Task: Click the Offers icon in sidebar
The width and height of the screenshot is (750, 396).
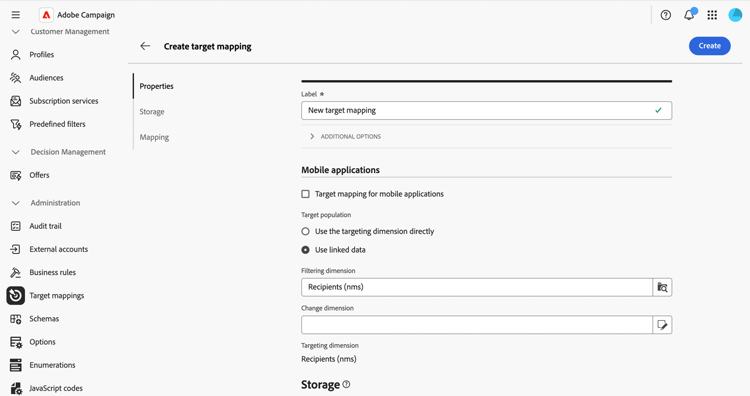Action: (x=16, y=175)
